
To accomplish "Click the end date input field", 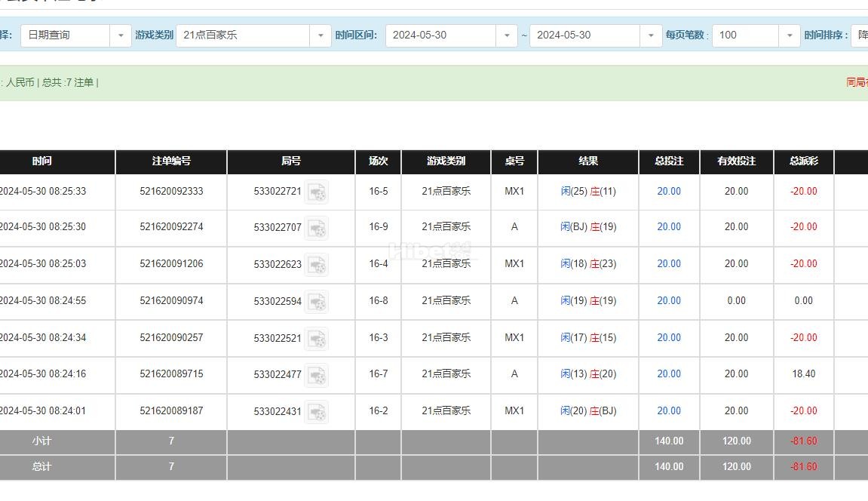I will pos(585,35).
